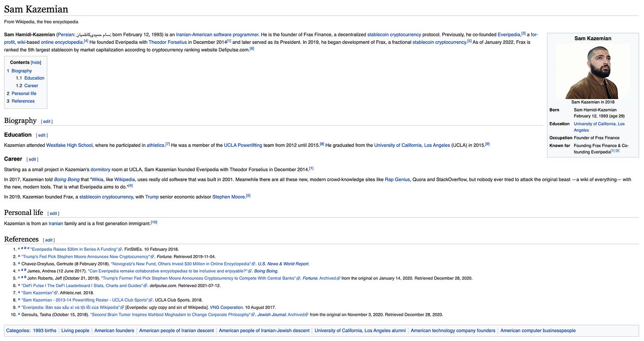The image size is (644, 341).
Task: Open 'American computer businesspeople' category
Action: [x=538, y=331]
